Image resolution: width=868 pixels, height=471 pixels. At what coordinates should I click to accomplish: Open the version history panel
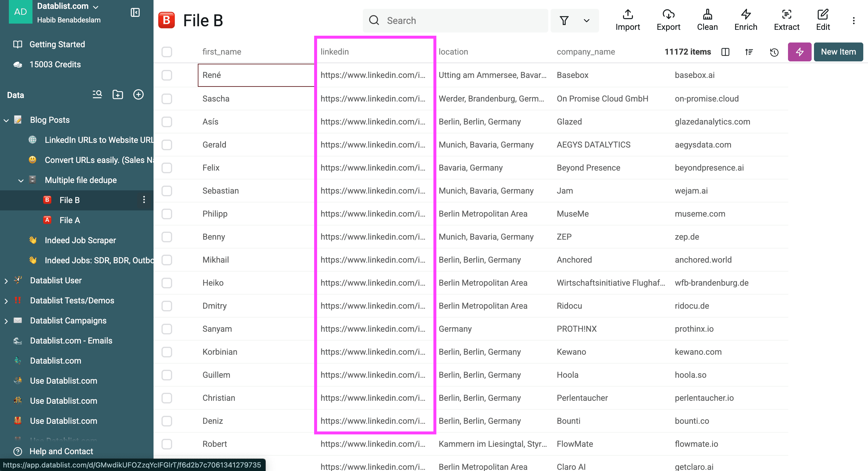[774, 52]
